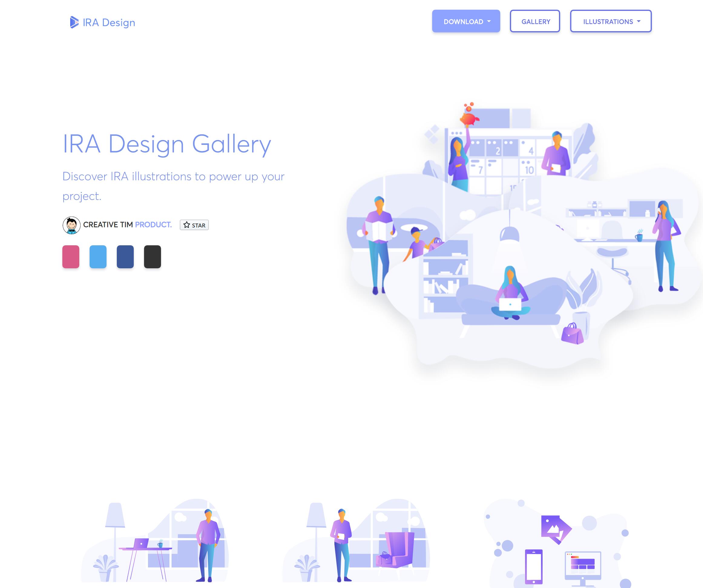Select the light blue color swatch
Screen dimensions: 703x588
[98, 257]
